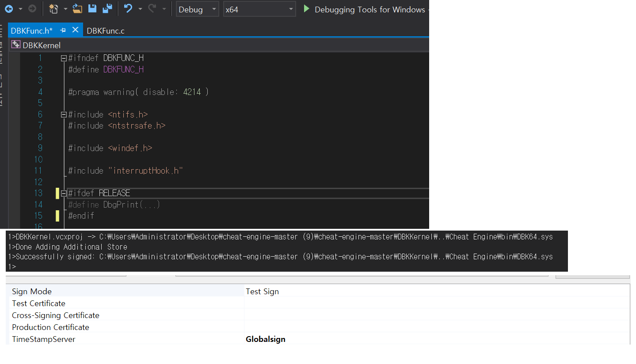
Task: Open a file with the Open File icon
Action: (x=77, y=9)
